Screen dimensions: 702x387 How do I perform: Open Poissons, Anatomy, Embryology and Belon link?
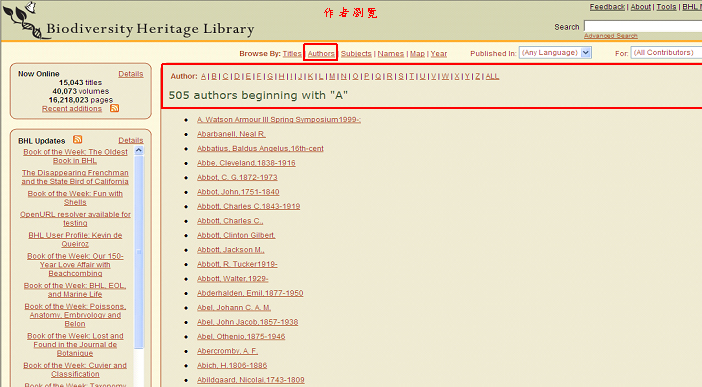[x=75, y=315]
